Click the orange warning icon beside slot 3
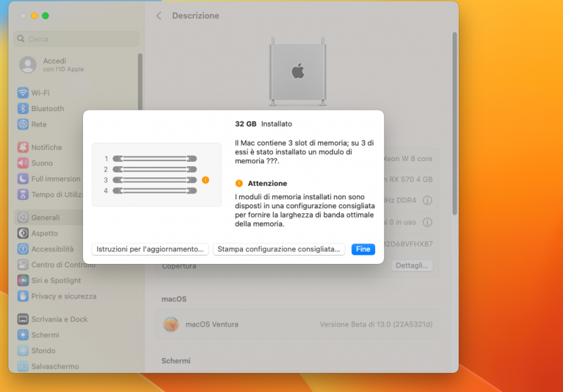The image size is (563, 392). pyautogui.click(x=205, y=180)
